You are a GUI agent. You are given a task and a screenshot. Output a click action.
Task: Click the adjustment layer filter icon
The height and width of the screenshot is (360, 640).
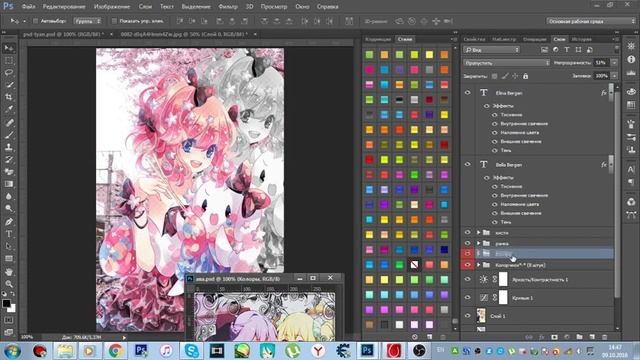[x=556, y=49]
